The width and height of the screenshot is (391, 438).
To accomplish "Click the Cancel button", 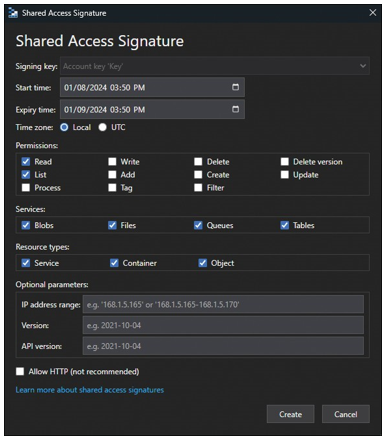I will [x=346, y=414].
